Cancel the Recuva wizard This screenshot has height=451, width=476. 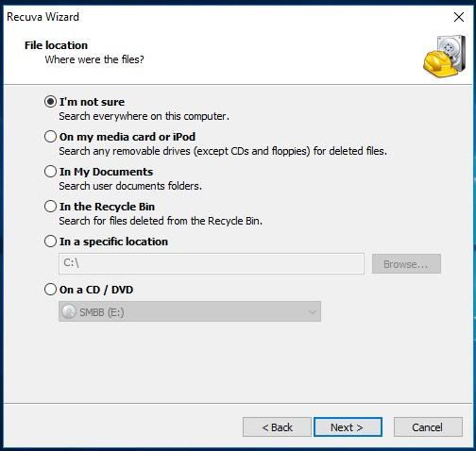[x=428, y=427]
